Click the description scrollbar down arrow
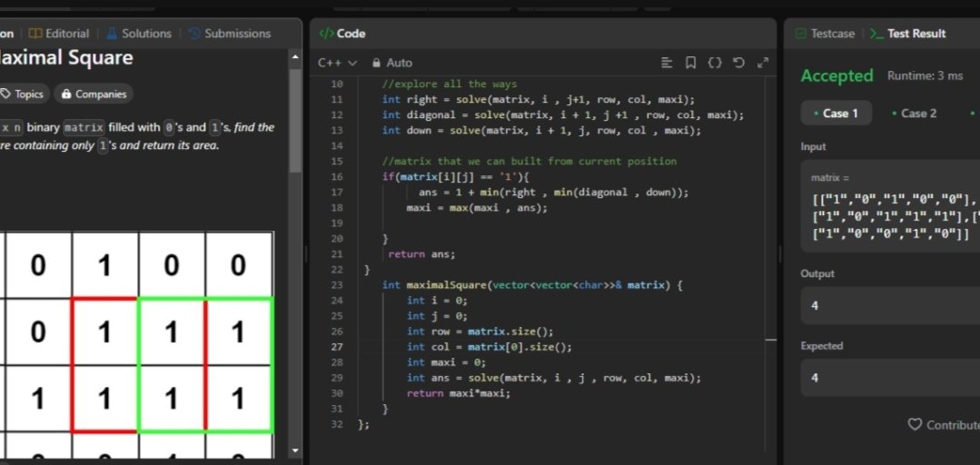This screenshot has height=465, width=980. pos(295,450)
